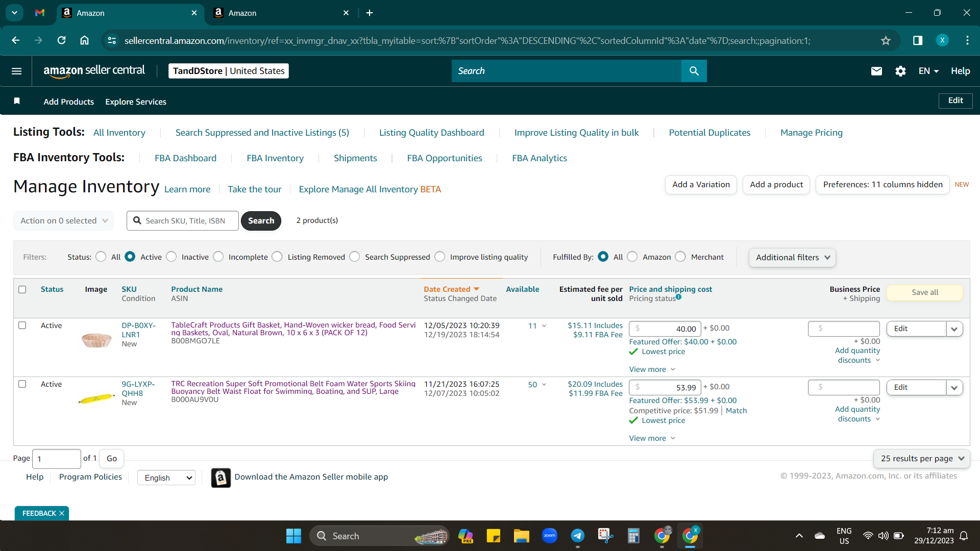This screenshot has width=980, height=551.
Task: Open the English language selector in footer
Action: coord(166,478)
